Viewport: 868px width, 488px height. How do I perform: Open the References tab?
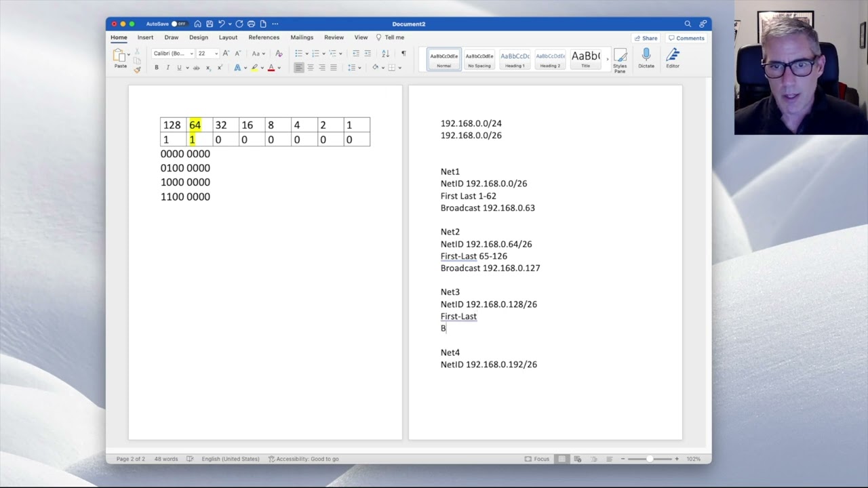tap(264, 37)
